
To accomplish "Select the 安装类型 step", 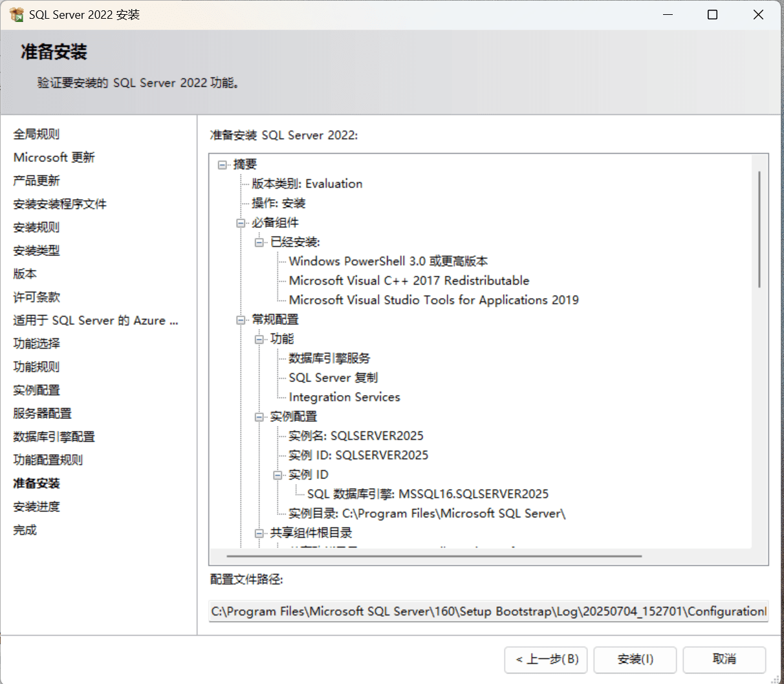I will coord(36,250).
